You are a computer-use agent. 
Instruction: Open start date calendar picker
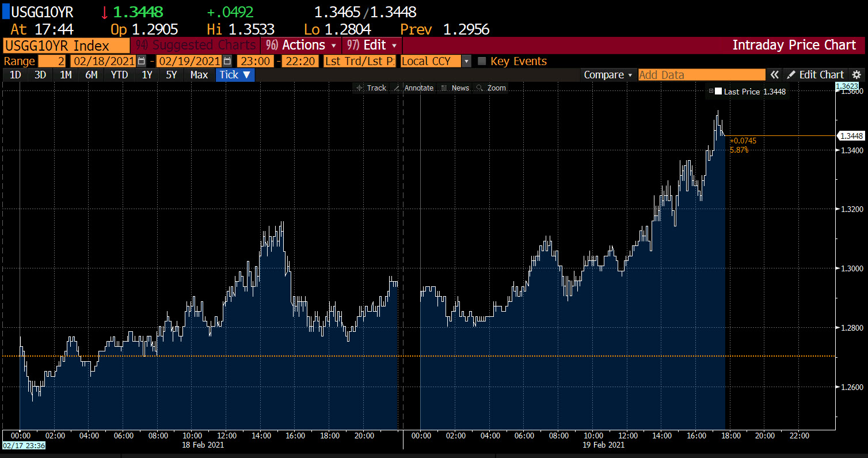pyautogui.click(x=142, y=61)
